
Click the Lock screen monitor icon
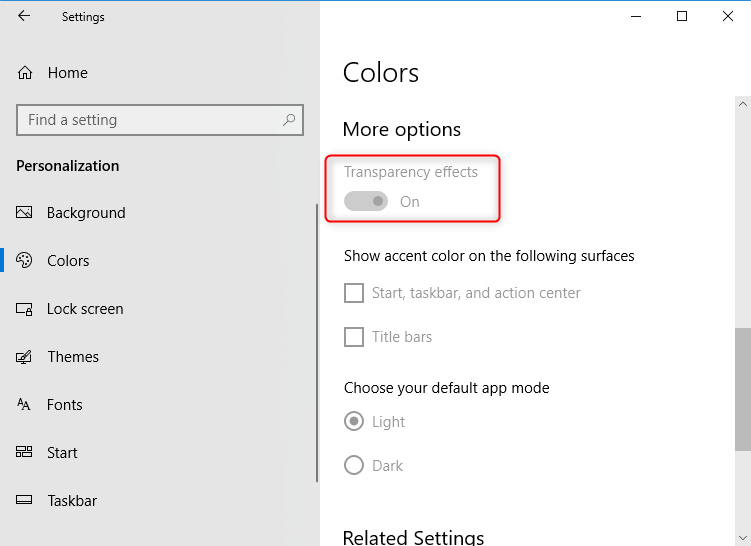(25, 309)
